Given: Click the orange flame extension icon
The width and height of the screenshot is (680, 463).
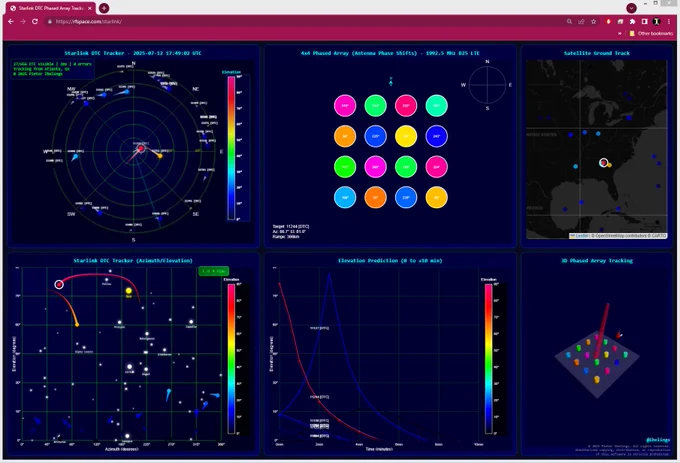Looking at the screenshot, I should pyautogui.click(x=608, y=21).
